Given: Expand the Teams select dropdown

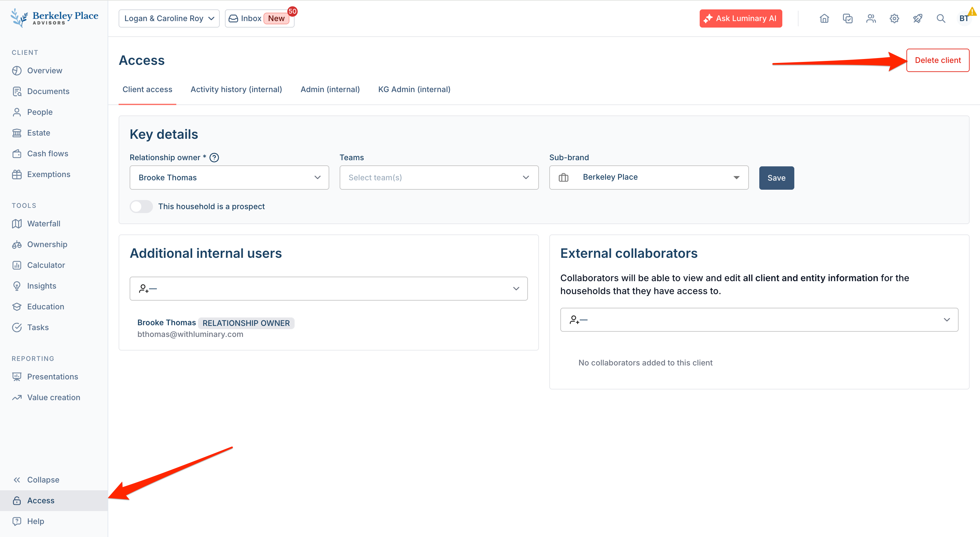Looking at the screenshot, I should [x=439, y=177].
